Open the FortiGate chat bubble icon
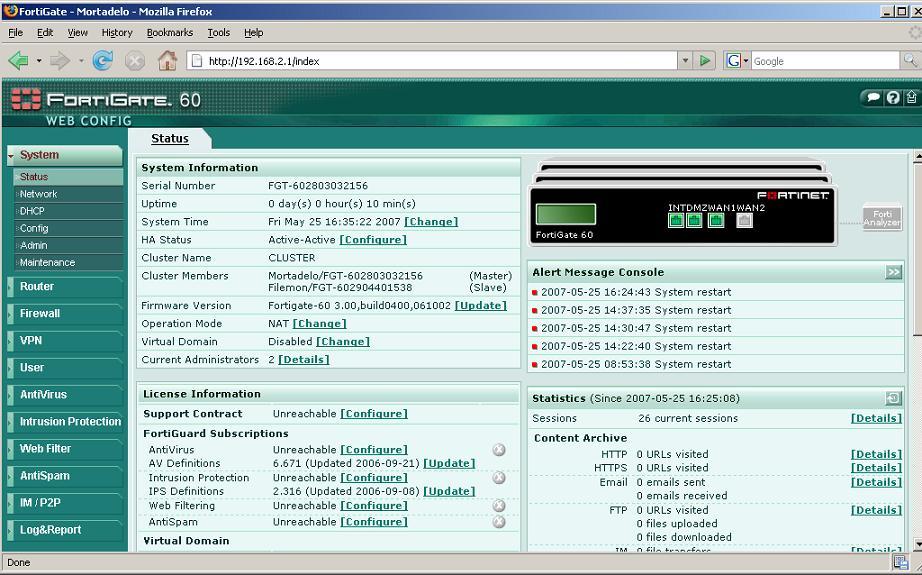Image resolution: width=922 pixels, height=575 pixels. click(x=873, y=98)
